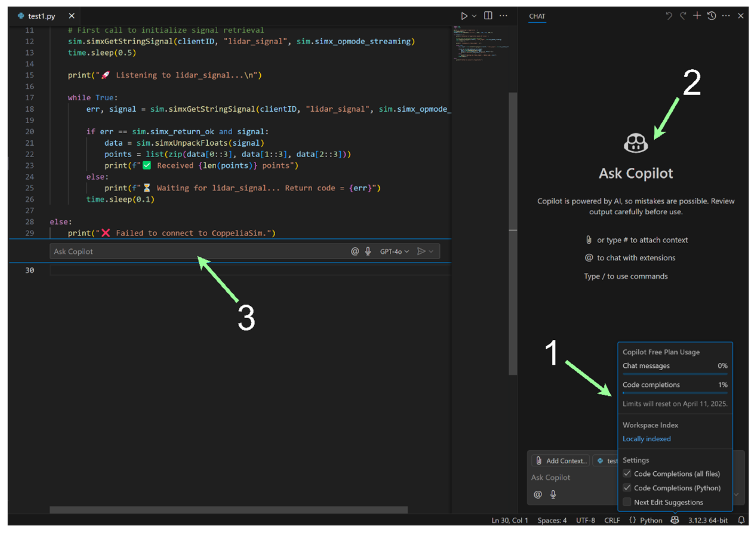Start a new chat with plus icon
The width and height of the screenshot is (756, 533).
coord(697,16)
